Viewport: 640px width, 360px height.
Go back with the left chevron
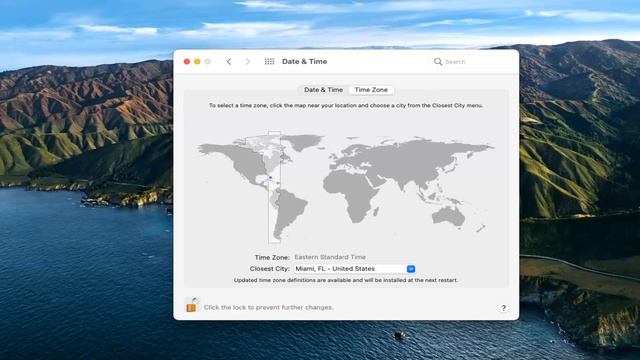click(229, 62)
